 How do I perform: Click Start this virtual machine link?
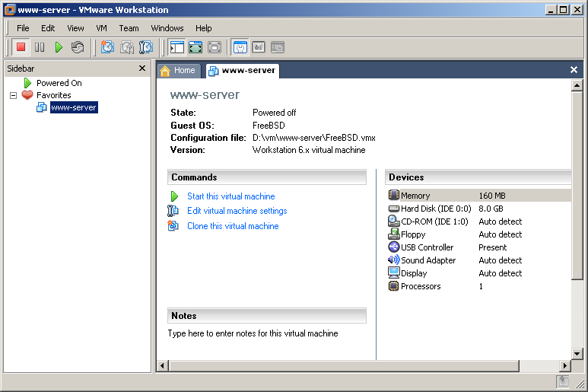click(230, 196)
